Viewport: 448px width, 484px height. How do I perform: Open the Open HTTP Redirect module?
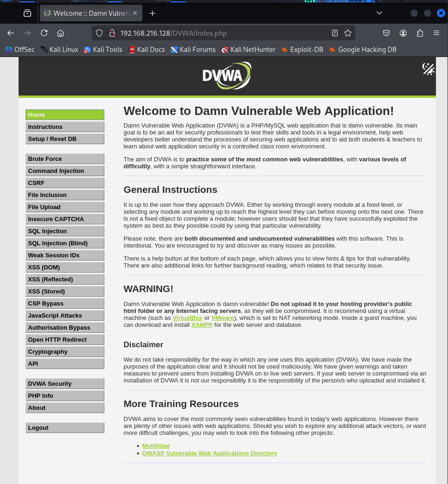pos(65,339)
